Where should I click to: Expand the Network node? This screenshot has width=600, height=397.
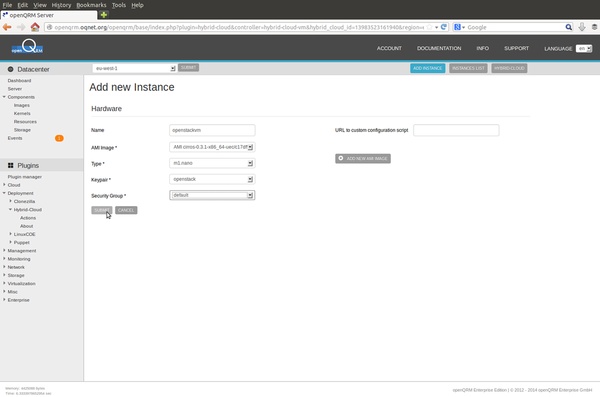[4, 267]
